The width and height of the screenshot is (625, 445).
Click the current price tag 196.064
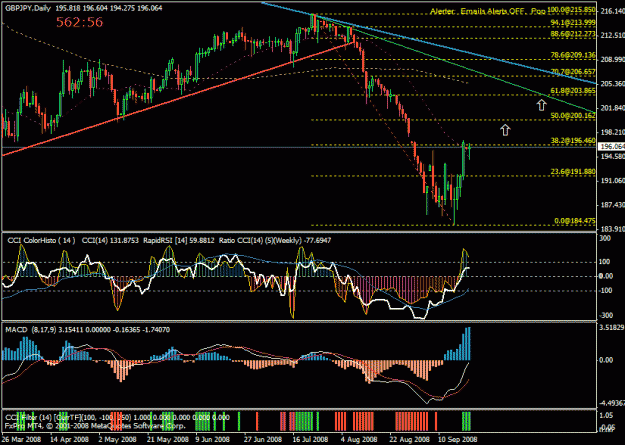[x=611, y=147]
